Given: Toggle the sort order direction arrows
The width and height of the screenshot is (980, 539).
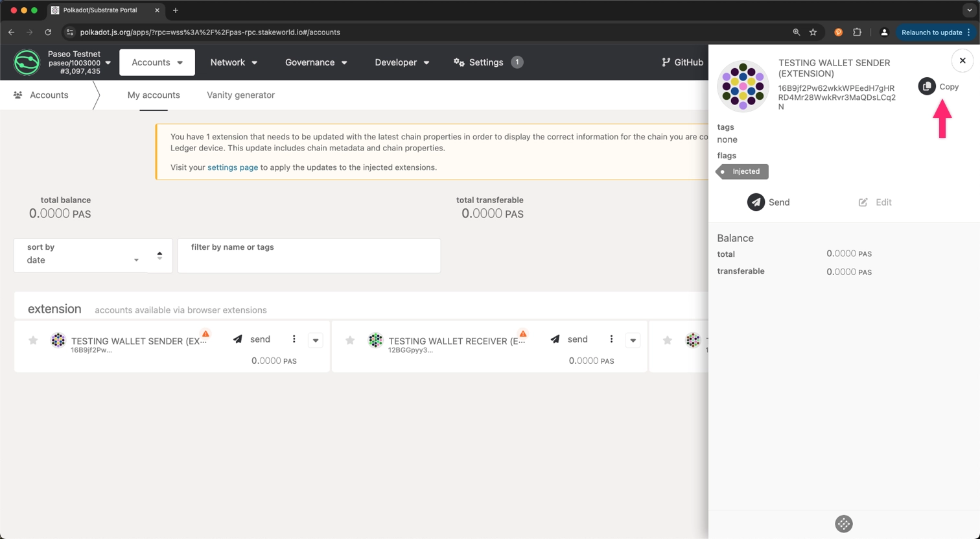Looking at the screenshot, I should pos(159,256).
